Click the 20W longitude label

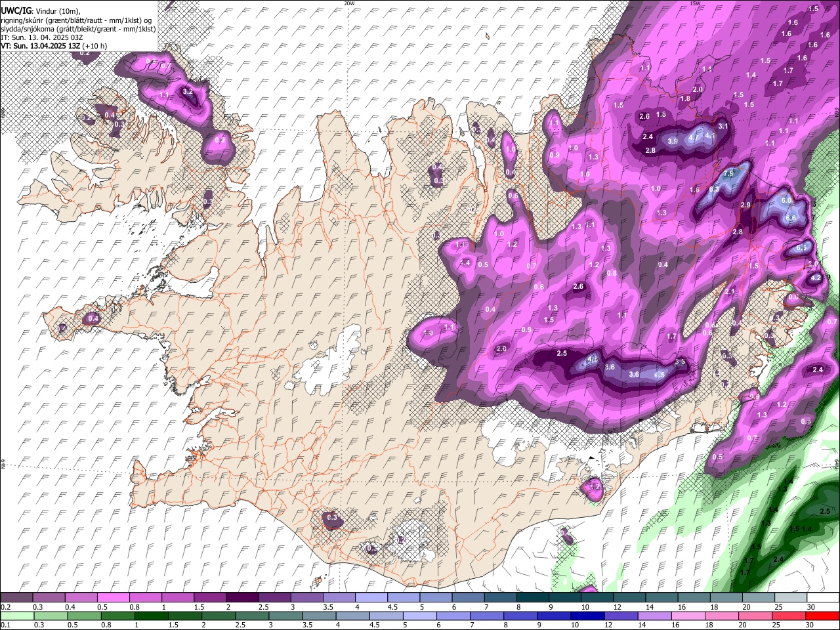click(350, 3)
